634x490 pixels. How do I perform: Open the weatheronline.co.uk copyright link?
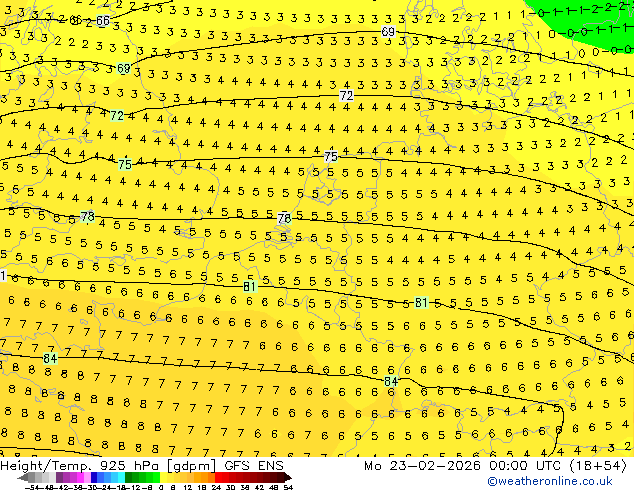(550, 481)
